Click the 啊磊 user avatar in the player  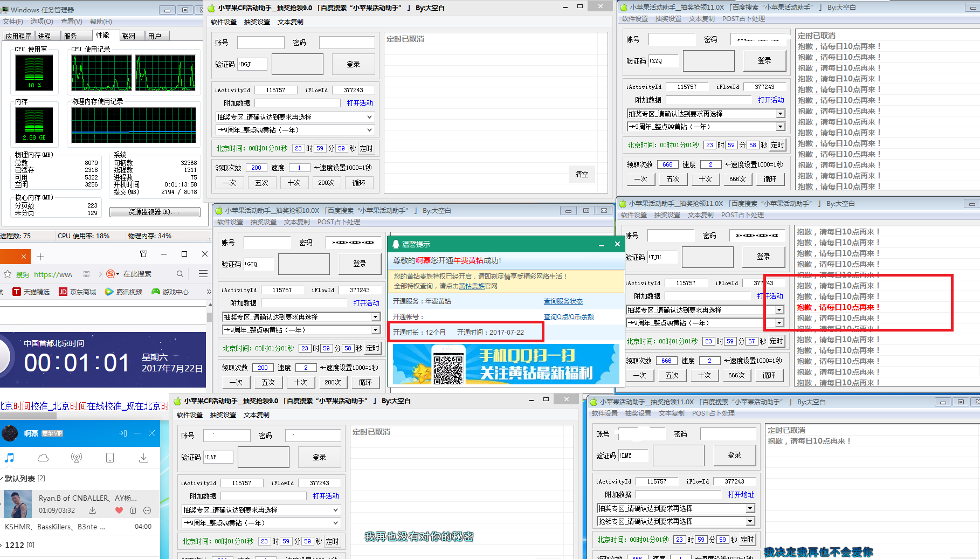[10, 433]
